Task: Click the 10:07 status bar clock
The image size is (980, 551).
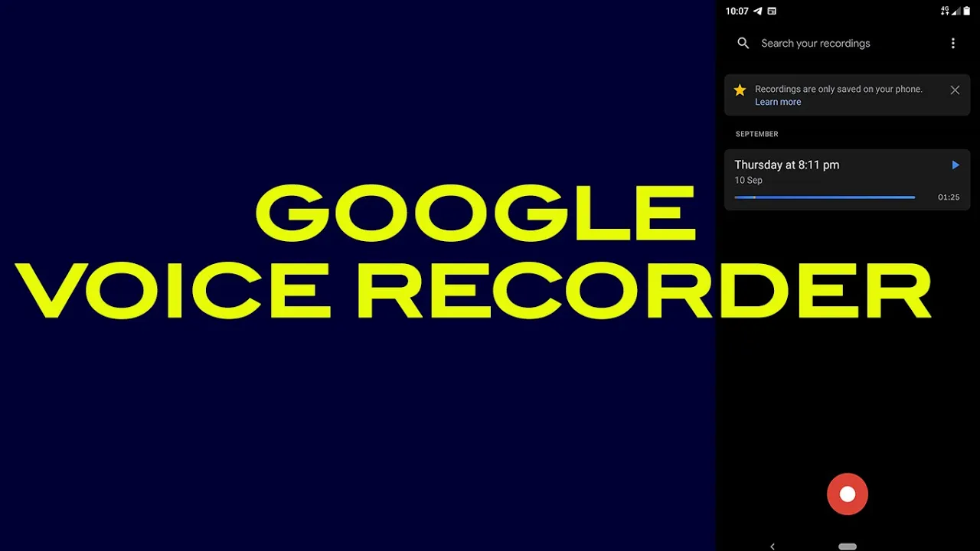Action: coord(737,11)
